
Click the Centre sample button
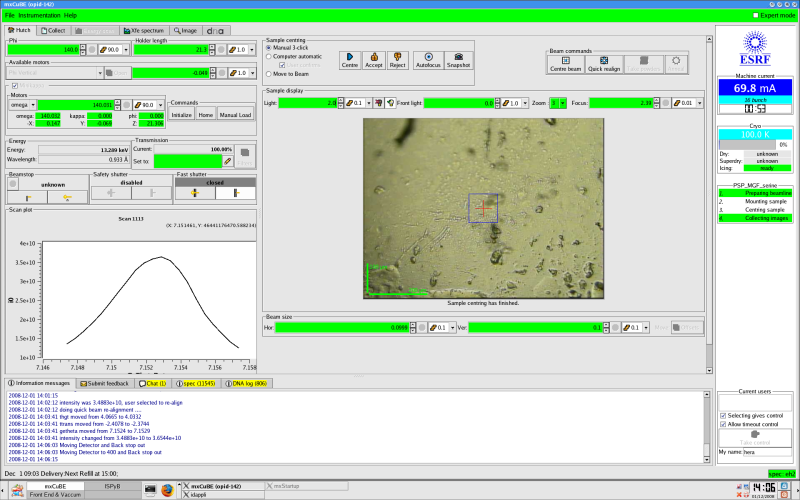click(x=351, y=61)
